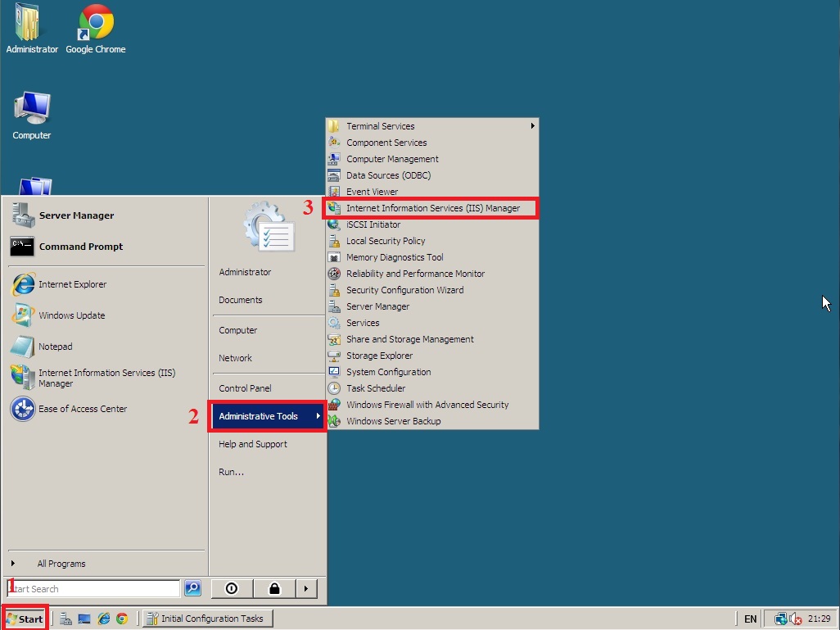Image resolution: width=840 pixels, height=630 pixels.
Task: Open Windows Update icon in Start menu
Action: (23, 315)
